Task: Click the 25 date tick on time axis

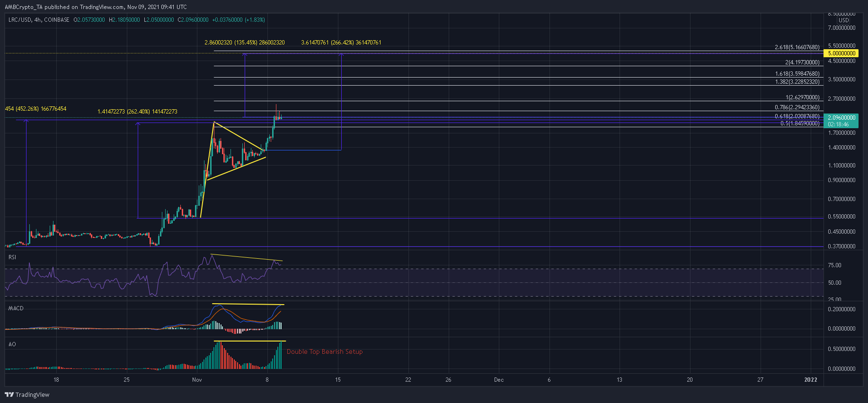Action: pyautogui.click(x=126, y=380)
